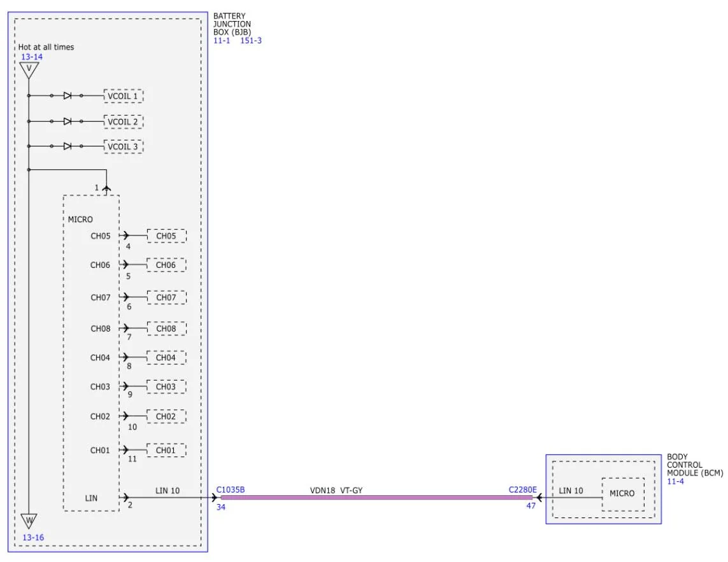Click the "VDN18 VT-GY" wire label
Screen dimensions: 728x562
click(336, 490)
